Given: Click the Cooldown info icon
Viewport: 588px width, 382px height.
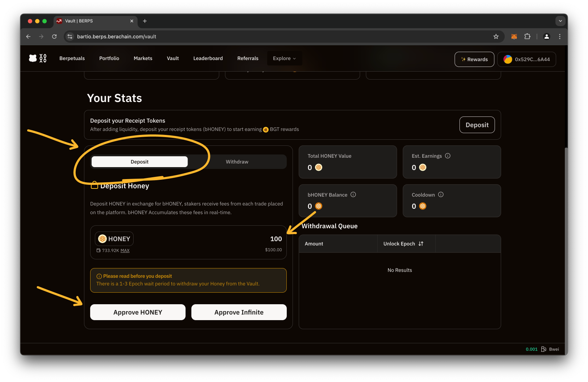Looking at the screenshot, I should (441, 195).
